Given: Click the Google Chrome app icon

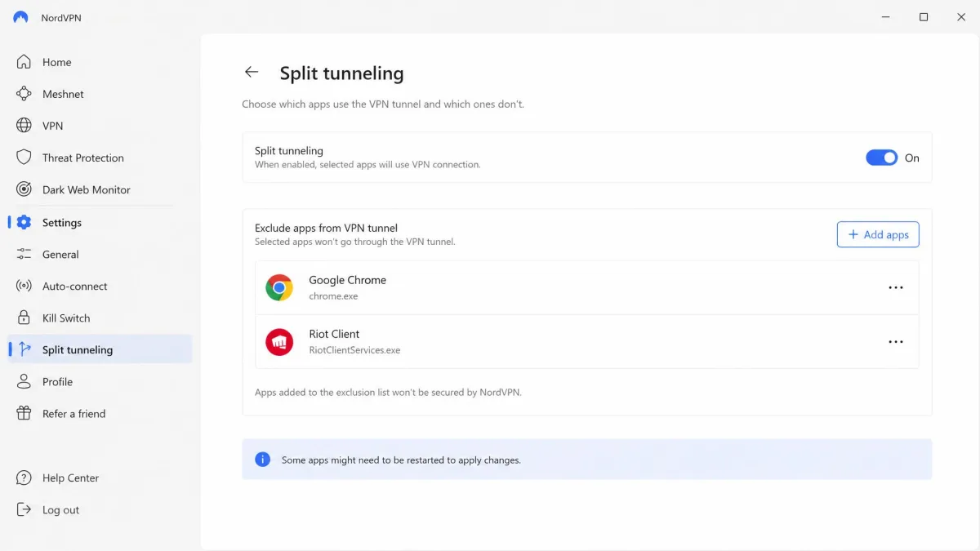Looking at the screenshot, I should point(279,287).
